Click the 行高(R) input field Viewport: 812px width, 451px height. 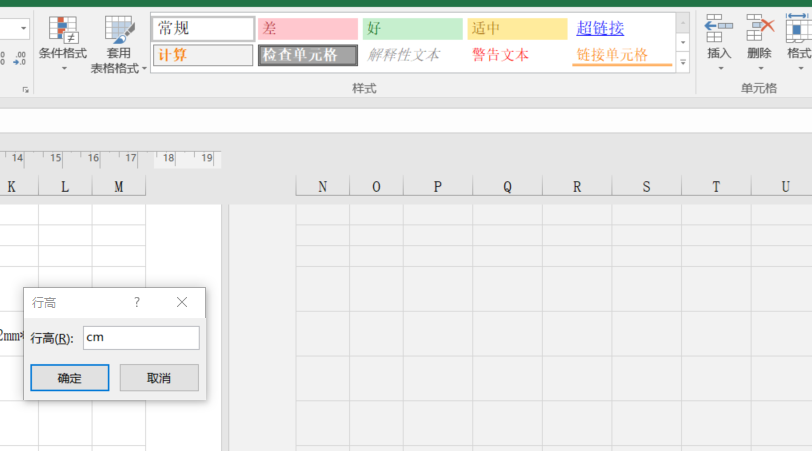tap(141, 338)
